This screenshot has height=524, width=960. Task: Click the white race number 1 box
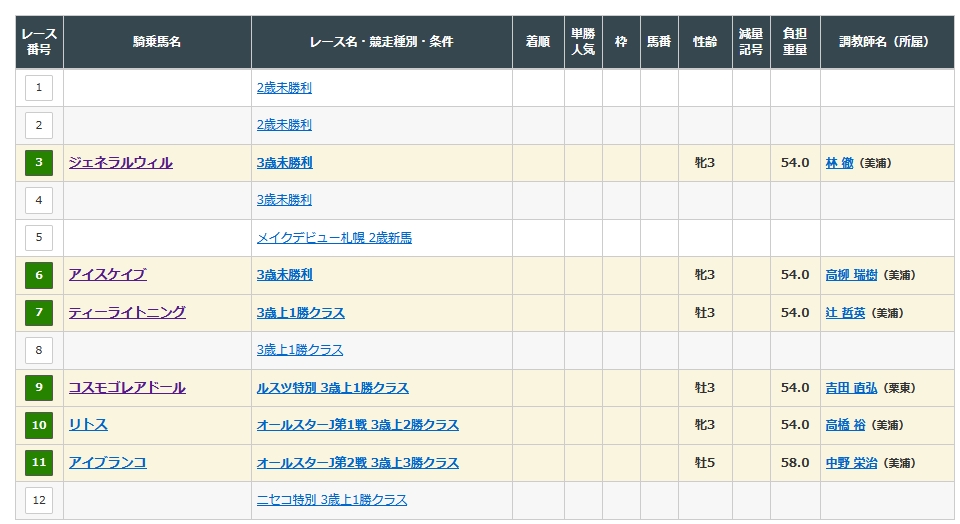click(x=39, y=88)
